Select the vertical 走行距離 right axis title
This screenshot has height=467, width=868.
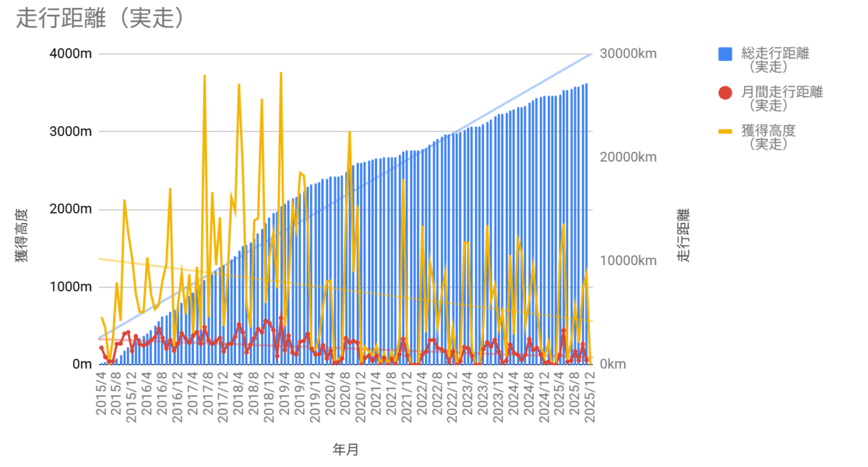pyautogui.click(x=682, y=235)
